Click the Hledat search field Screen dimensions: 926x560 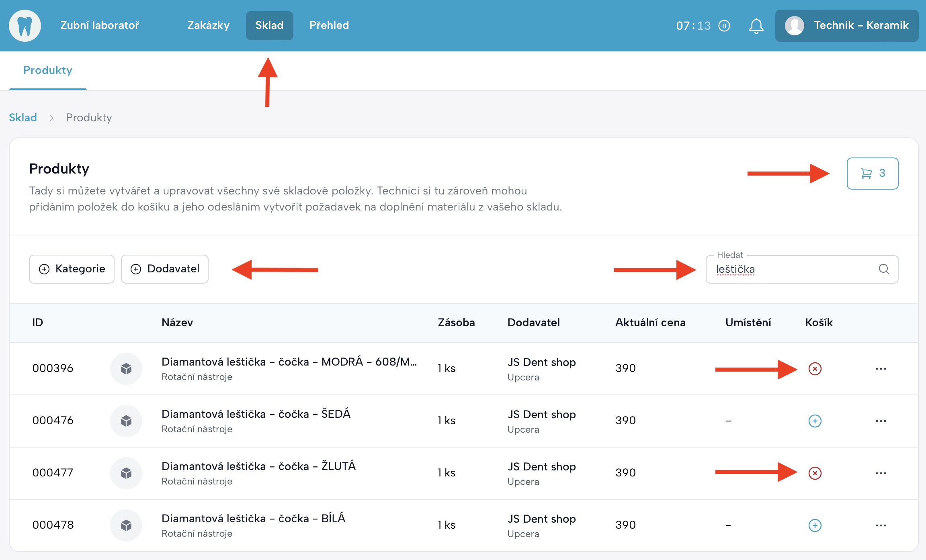pos(792,269)
